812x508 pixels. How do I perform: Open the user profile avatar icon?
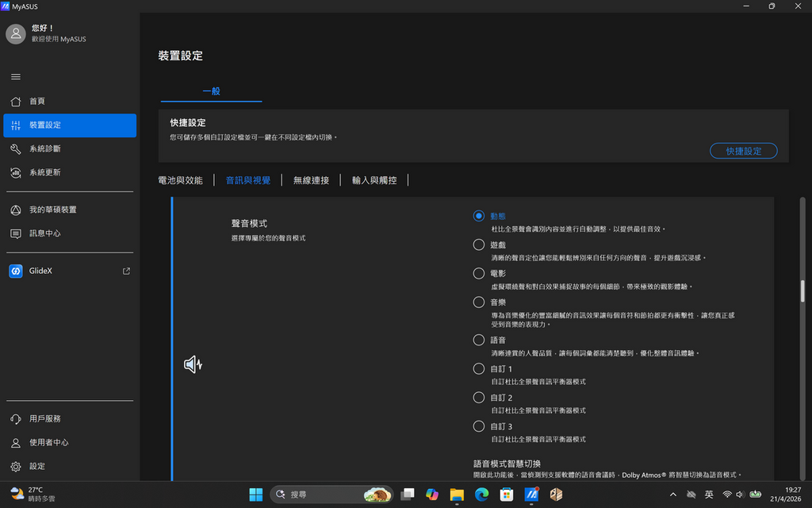[16, 33]
